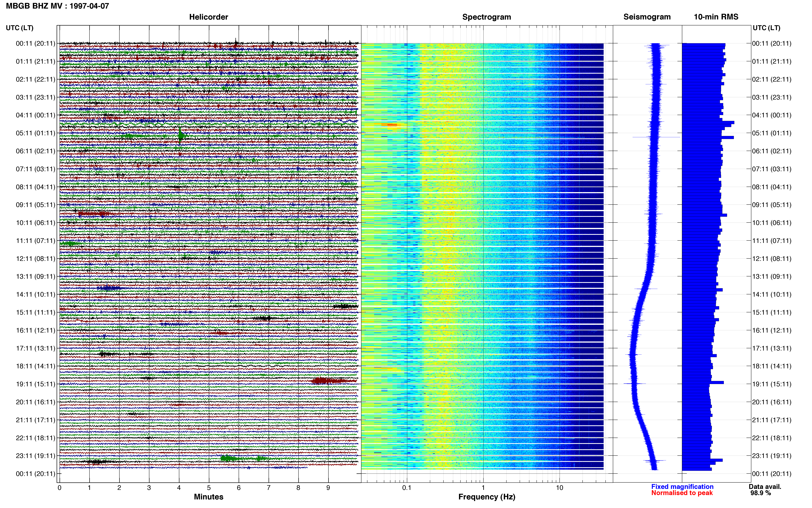
Task: Click left time label '19:11 (15:11)'
Action: tap(36, 384)
